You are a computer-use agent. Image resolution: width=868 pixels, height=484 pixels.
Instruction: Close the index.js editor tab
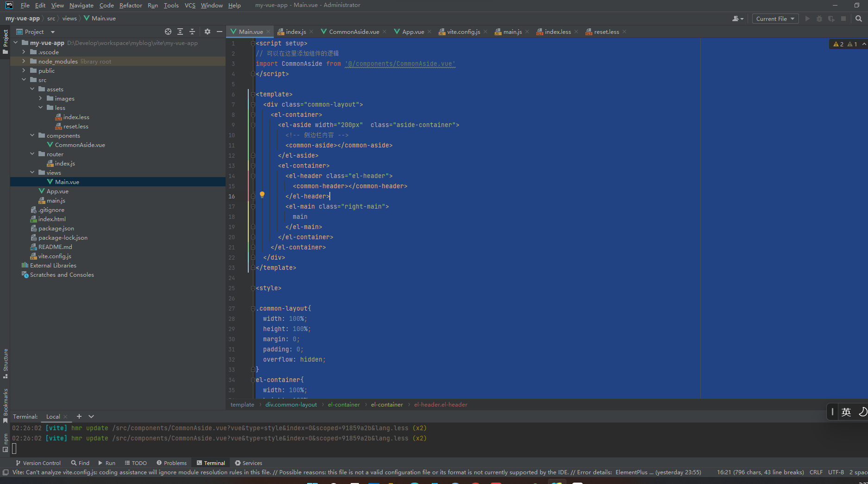point(311,32)
